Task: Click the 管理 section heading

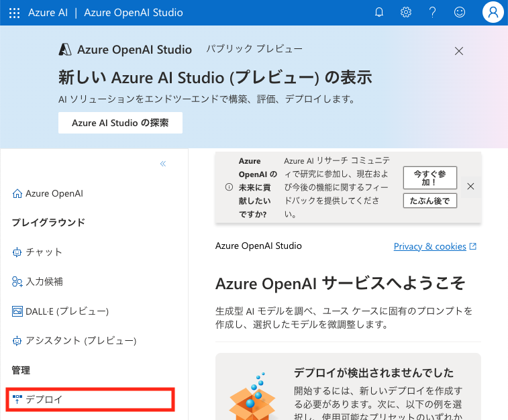Action: tap(21, 370)
